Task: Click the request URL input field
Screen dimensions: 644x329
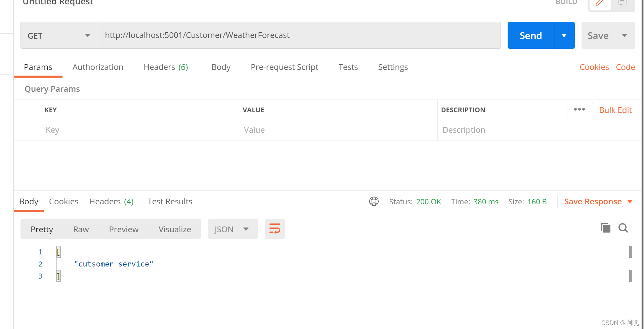Action: [x=299, y=35]
